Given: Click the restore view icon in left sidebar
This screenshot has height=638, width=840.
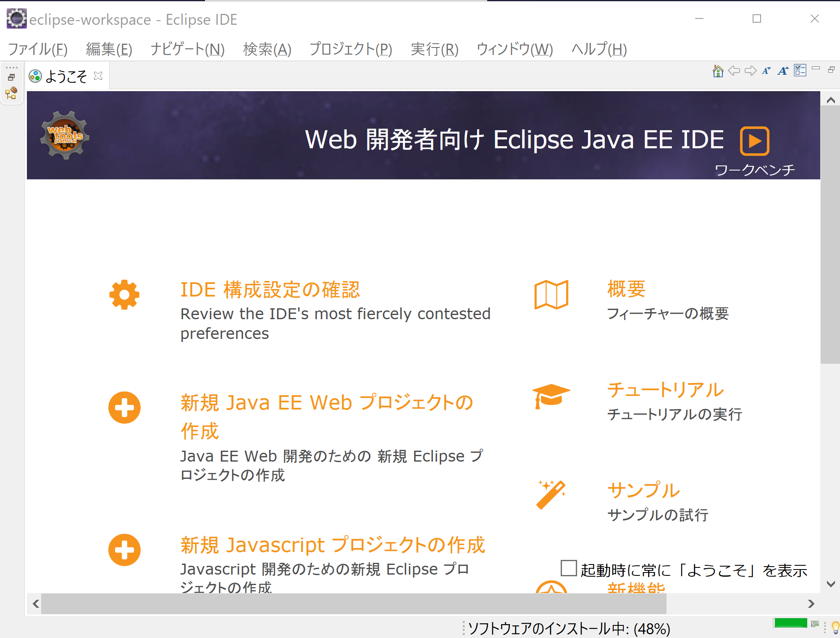Looking at the screenshot, I should tap(11, 77).
